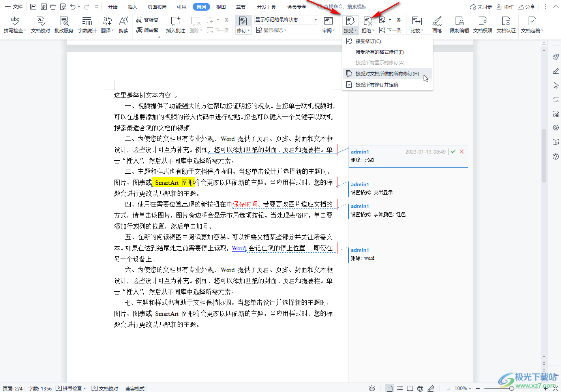Screen dimensions: 561x392
Task: Click the 分享 share button
Action: [527, 7]
